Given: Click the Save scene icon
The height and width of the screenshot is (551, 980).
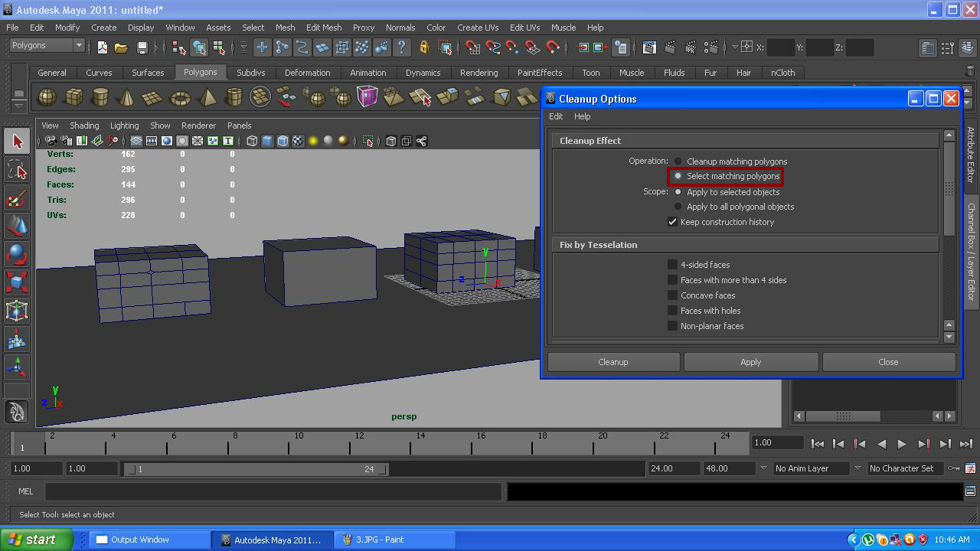Looking at the screenshot, I should coord(142,47).
